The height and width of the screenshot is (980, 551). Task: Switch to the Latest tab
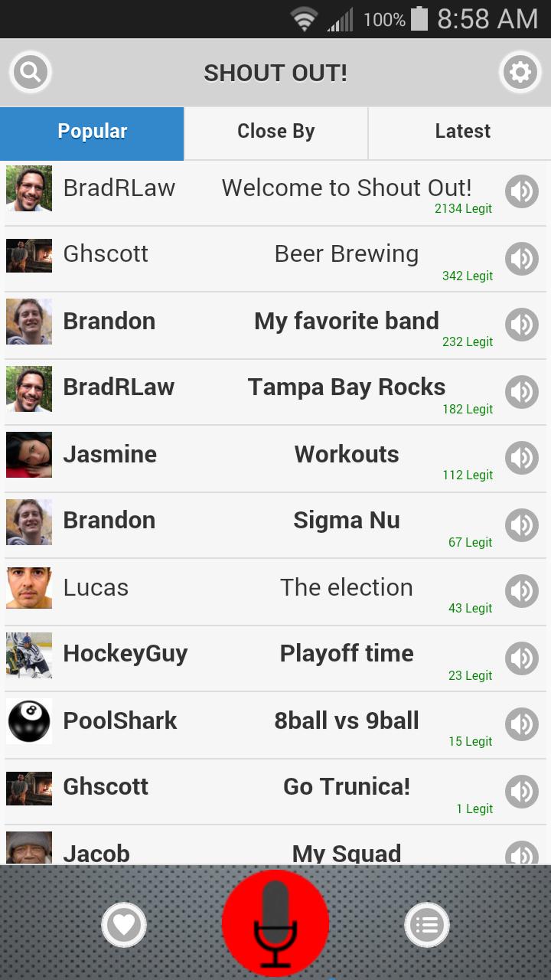[x=462, y=132]
